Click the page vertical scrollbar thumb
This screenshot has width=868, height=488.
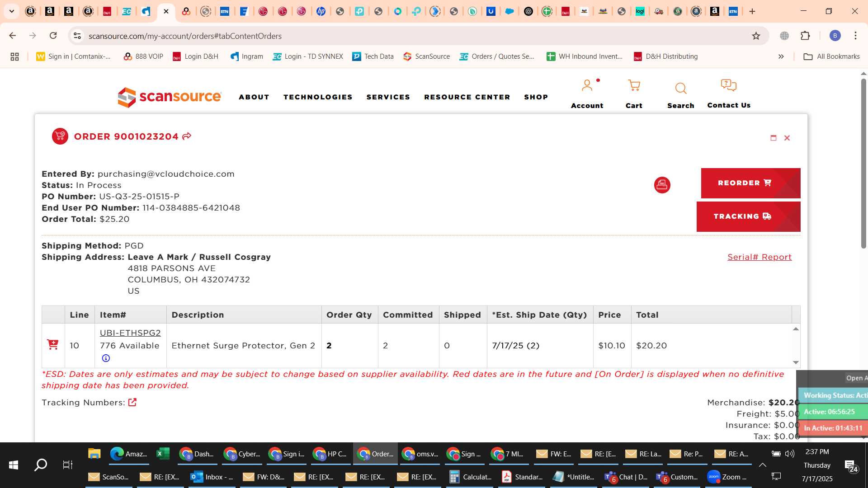click(863, 163)
